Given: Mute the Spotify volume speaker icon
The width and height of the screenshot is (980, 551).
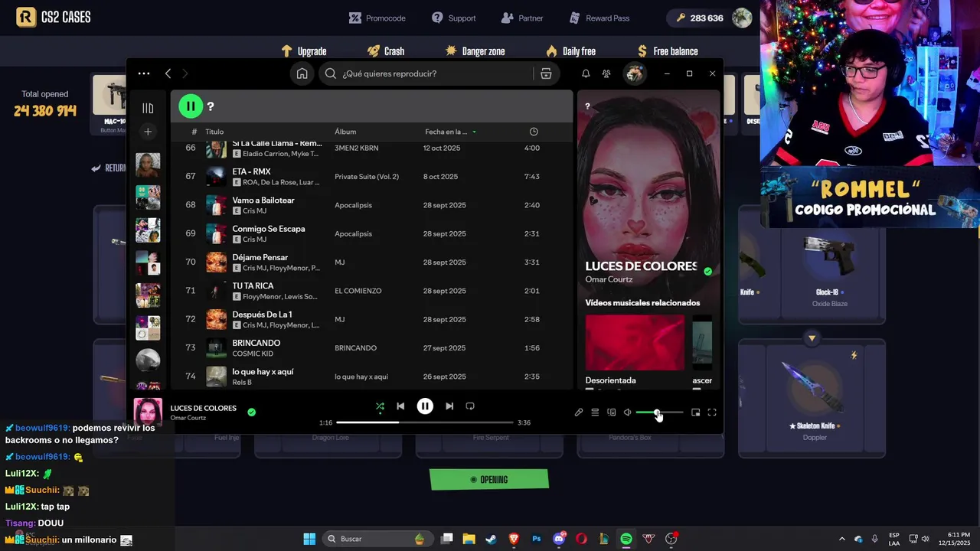Looking at the screenshot, I should click(627, 412).
